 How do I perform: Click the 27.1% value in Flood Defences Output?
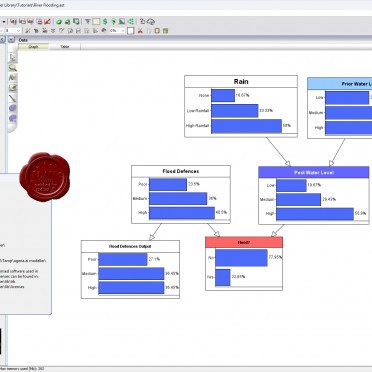[154, 259]
